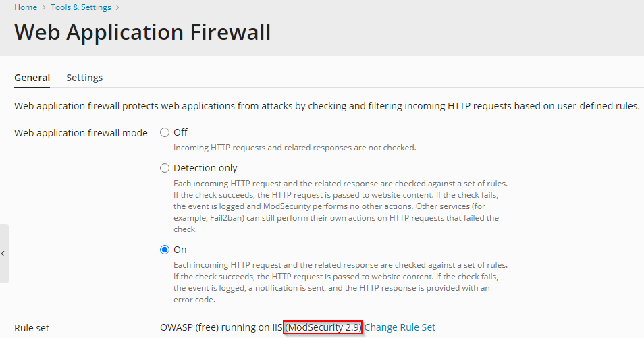The image size is (644, 338).
Task: Click the 'Rule set' field label
Action: tap(32, 328)
